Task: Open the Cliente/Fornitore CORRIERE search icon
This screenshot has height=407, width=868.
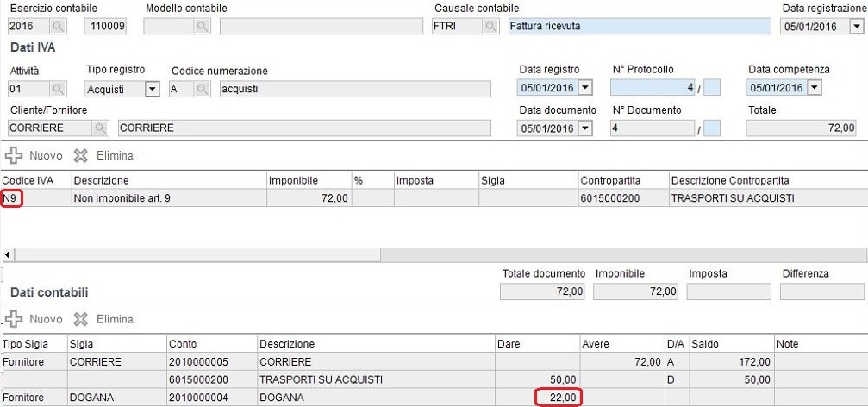Action: 100,128
